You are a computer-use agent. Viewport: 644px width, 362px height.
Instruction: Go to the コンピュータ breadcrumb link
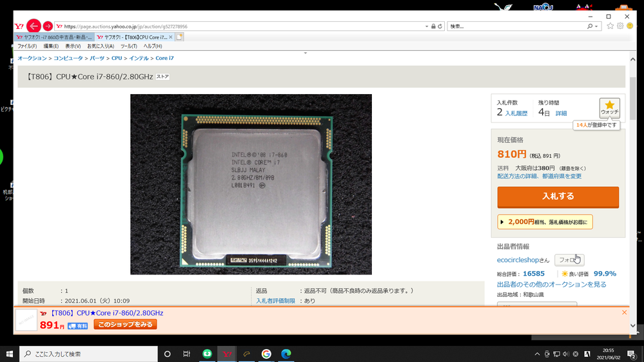[x=68, y=58]
